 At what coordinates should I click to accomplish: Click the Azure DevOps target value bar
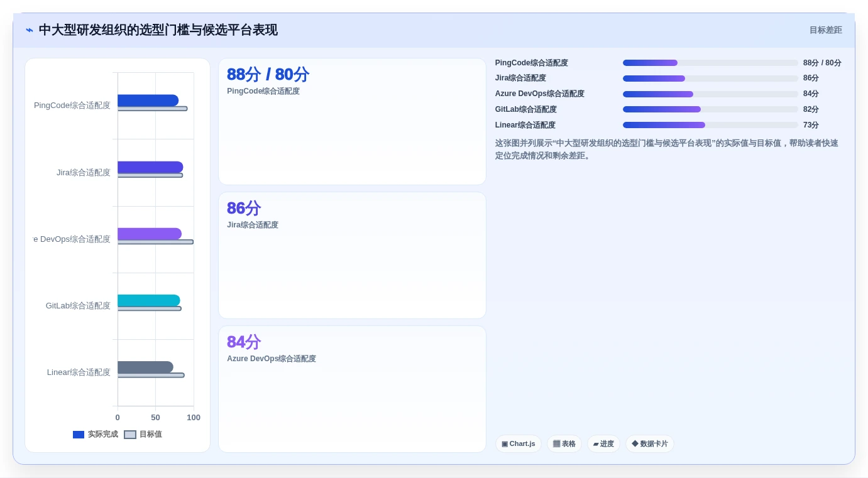coord(155,242)
